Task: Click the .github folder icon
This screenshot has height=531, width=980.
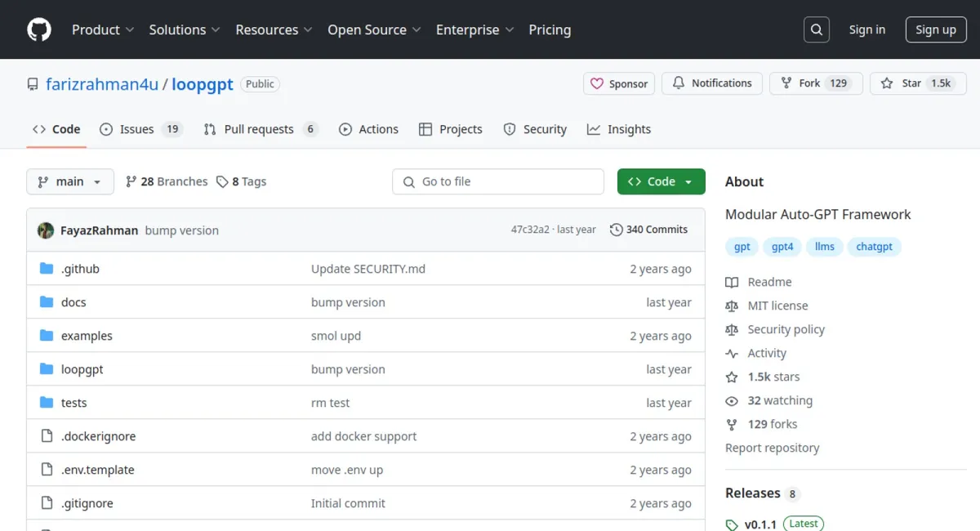Action: click(x=47, y=269)
